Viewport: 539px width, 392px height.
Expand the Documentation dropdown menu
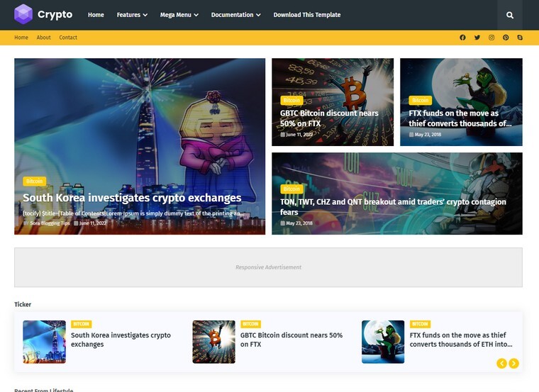(235, 15)
